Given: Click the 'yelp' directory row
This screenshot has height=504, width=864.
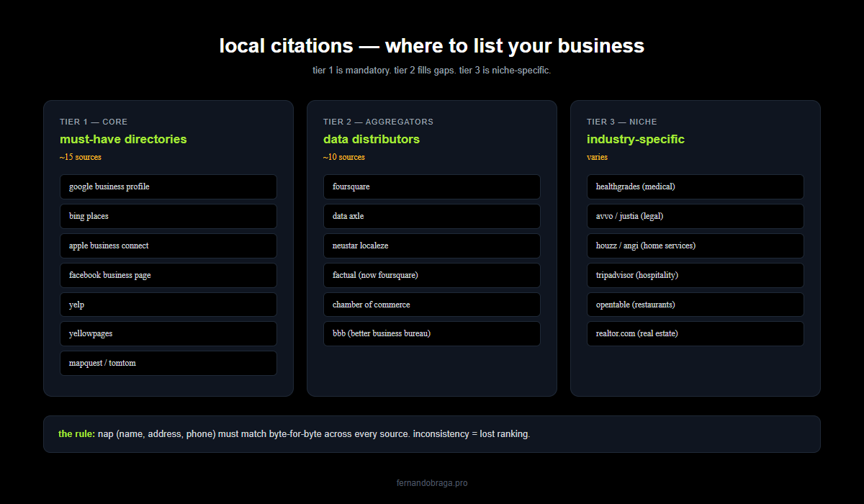Looking at the screenshot, I should pos(168,305).
